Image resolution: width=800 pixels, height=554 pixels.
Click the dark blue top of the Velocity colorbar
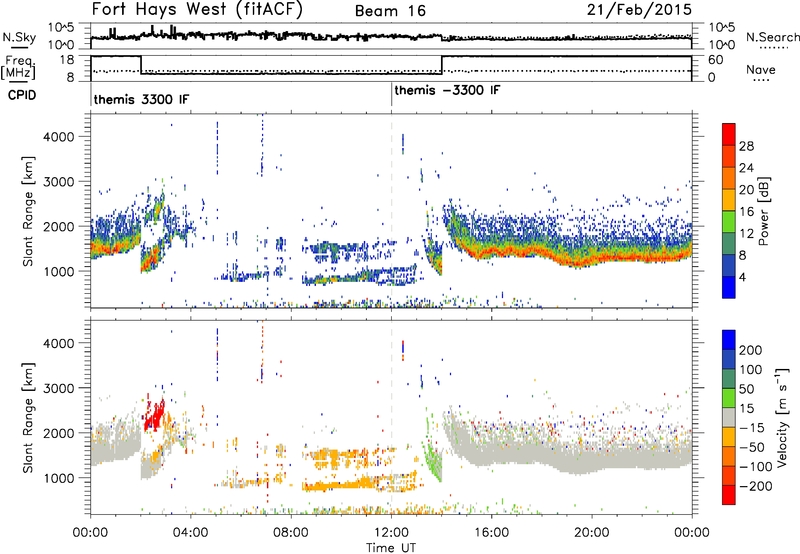729,340
